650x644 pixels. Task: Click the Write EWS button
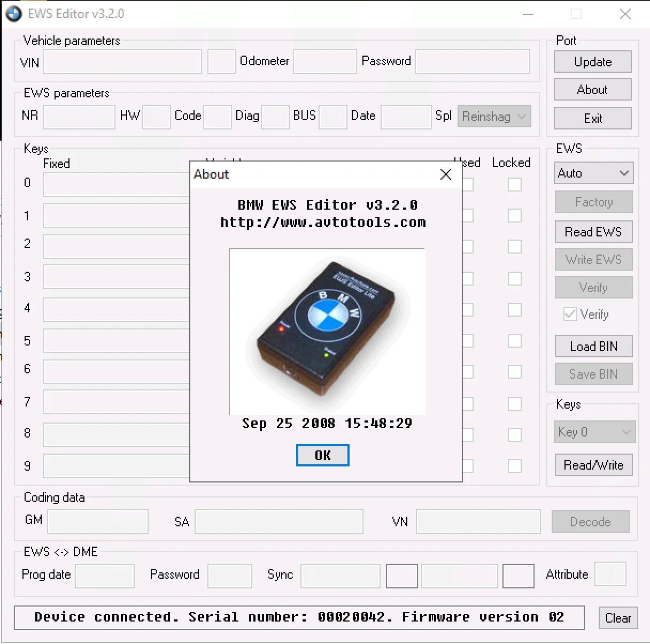click(x=594, y=259)
